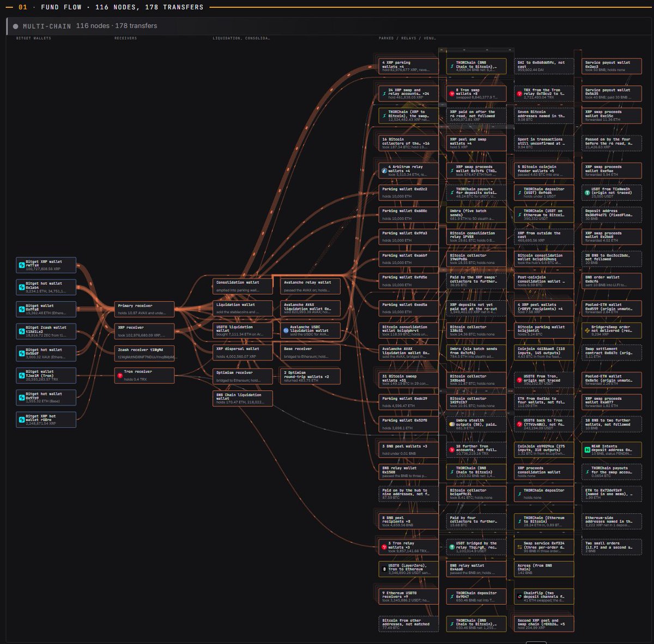Select the XRP dispersal wallet node

click(243, 353)
